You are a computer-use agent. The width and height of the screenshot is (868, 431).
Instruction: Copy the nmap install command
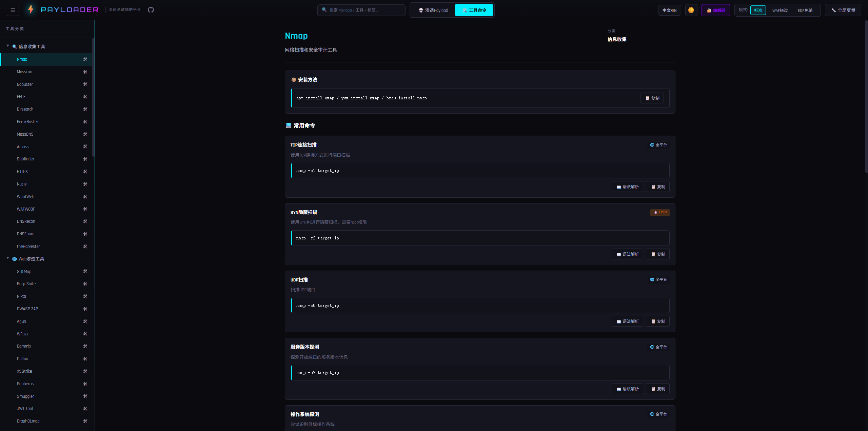(652, 98)
